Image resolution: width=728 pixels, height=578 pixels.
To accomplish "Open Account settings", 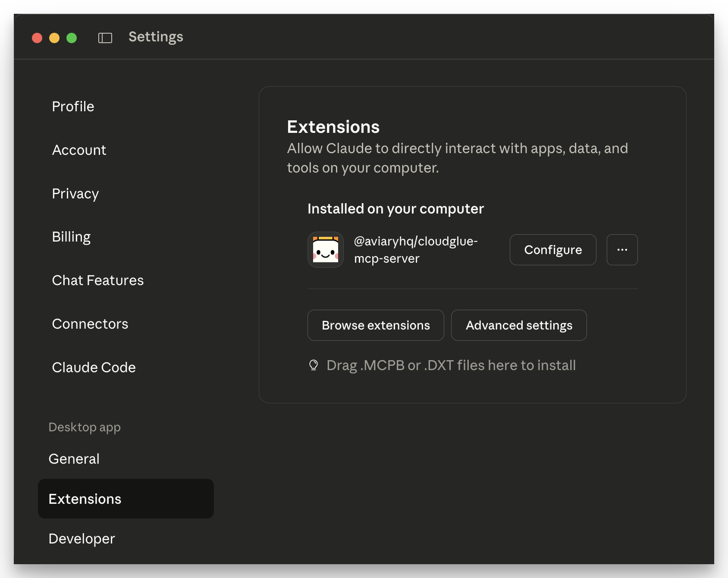I will point(79,150).
